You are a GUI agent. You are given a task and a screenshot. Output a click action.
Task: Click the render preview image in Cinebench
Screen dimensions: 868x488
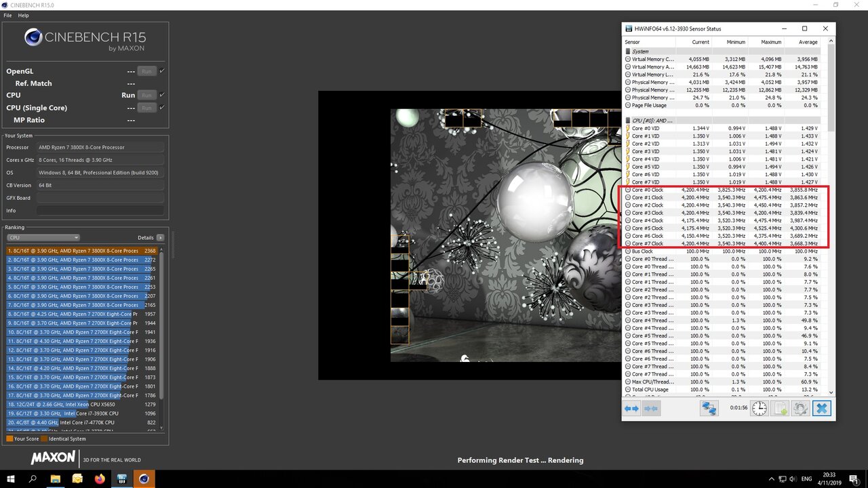[505, 235]
